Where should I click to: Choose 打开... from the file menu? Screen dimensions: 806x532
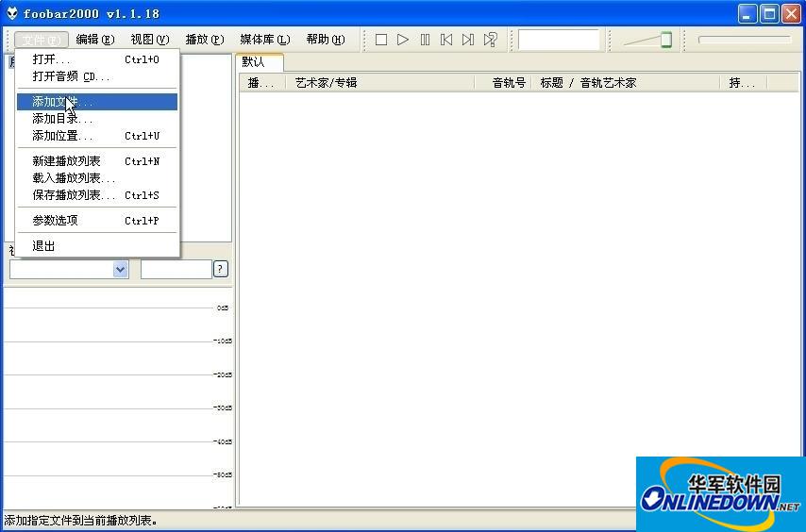[97, 59]
